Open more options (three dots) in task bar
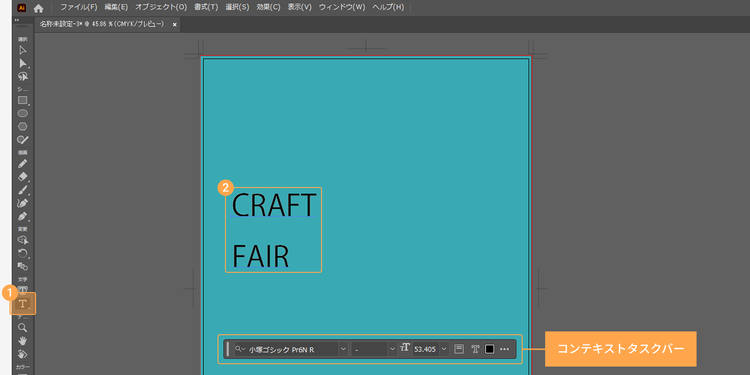The height and width of the screenshot is (375, 750). point(505,349)
